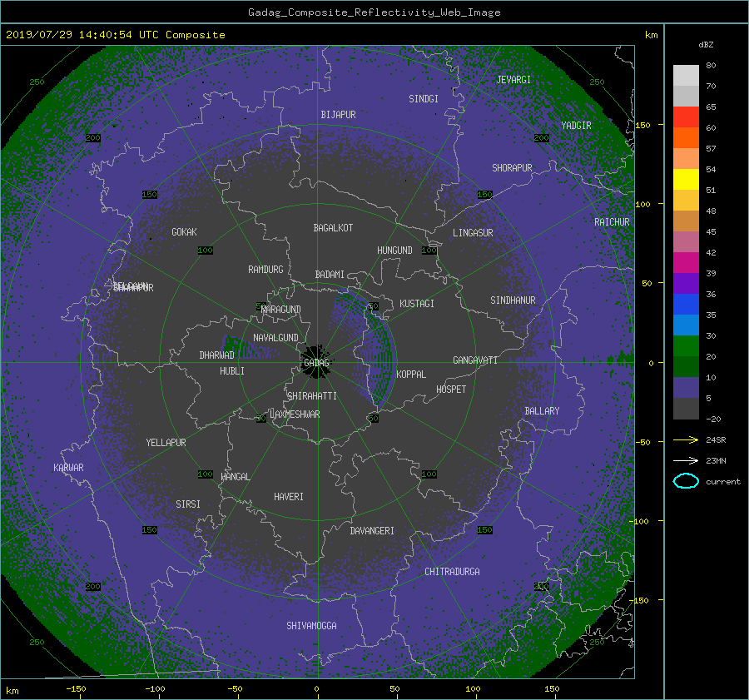Click the 'SHORAPUR' map label
This screenshot has height=700, width=749.
(512, 168)
